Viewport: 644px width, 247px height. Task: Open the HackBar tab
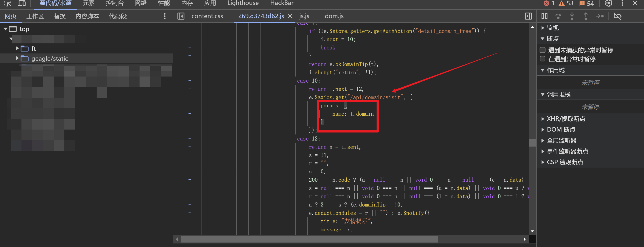(282, 3)
